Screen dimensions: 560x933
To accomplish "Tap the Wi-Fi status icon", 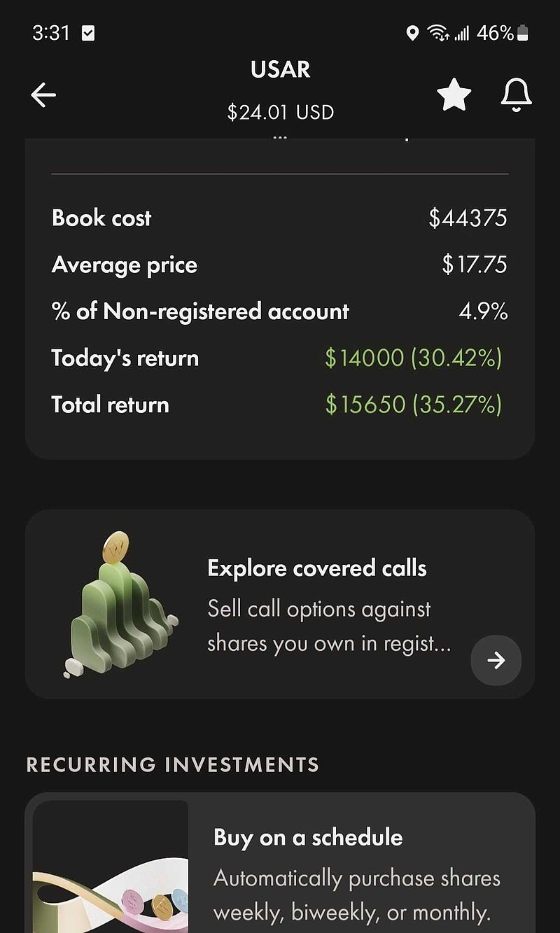I will (438, 33).
